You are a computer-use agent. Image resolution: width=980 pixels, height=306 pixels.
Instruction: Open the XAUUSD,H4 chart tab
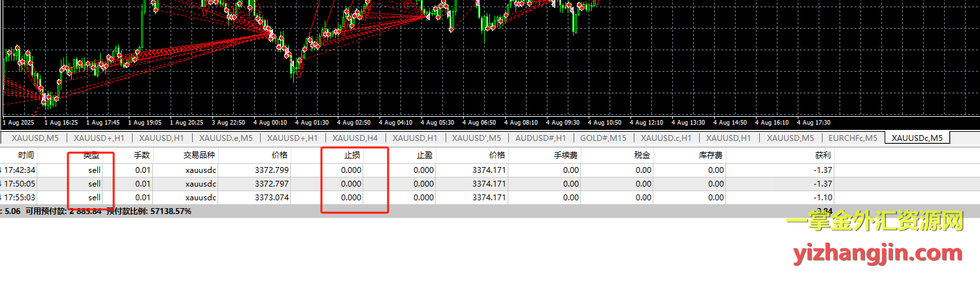coord(355,138)
